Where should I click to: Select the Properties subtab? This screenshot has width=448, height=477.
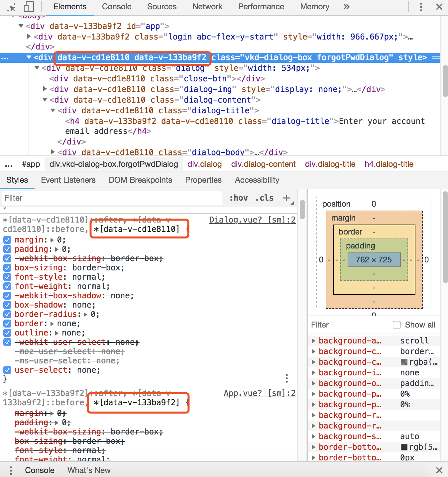click(x=203, y=180)
